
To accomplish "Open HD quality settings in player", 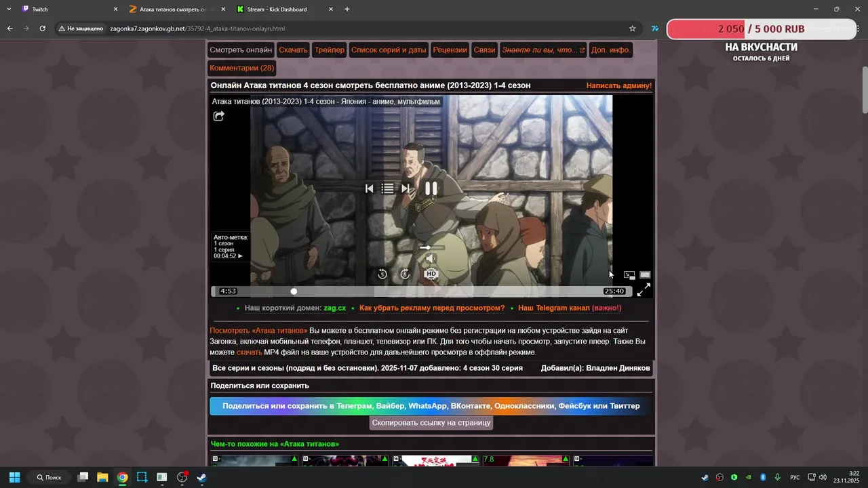I will click(x=431, y=274).
